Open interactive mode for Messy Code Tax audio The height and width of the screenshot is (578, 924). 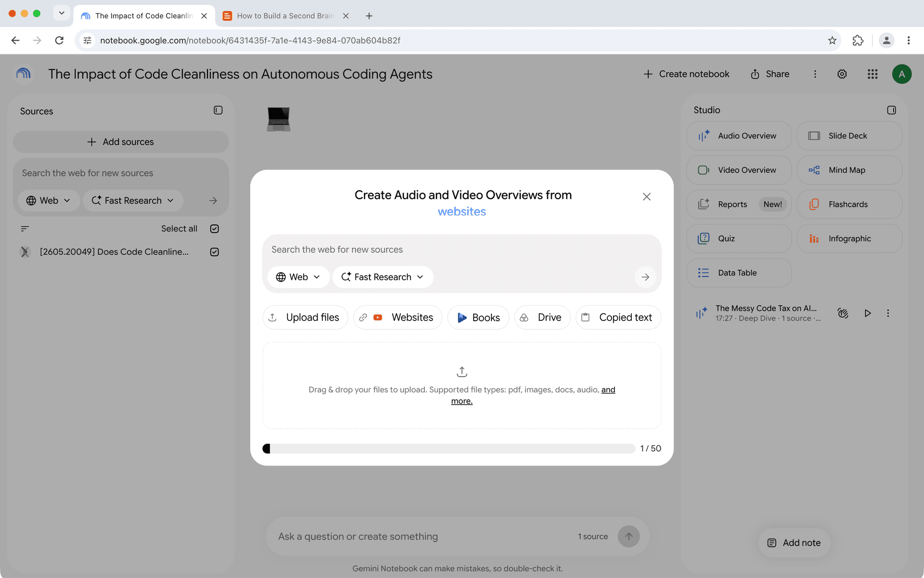tap(843, 313)
